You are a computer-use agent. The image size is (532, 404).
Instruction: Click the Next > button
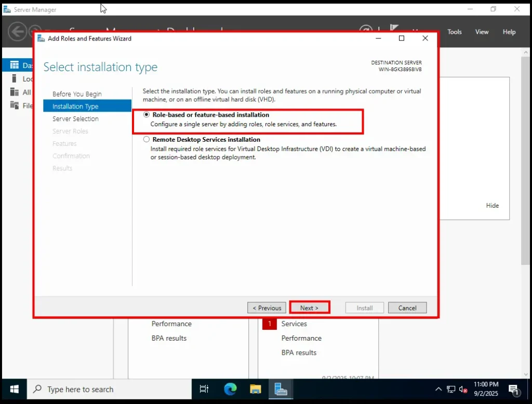[x=309, y=307]
